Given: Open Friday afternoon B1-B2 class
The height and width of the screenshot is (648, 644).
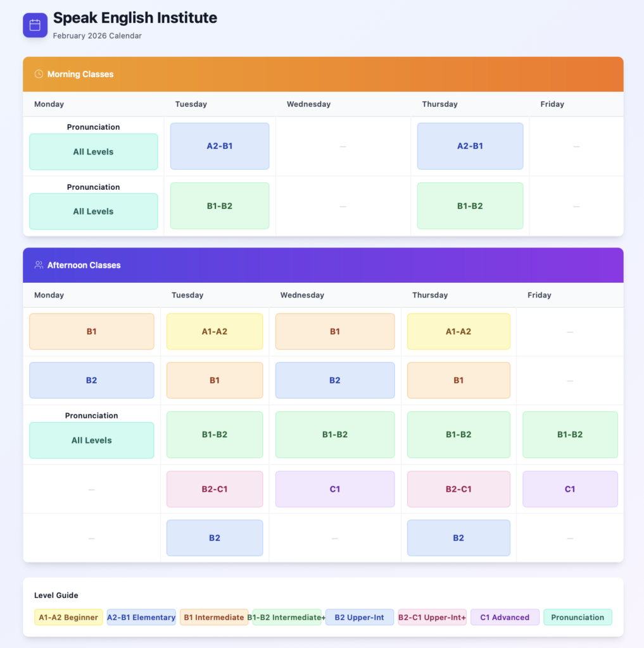Looking at the screenshot, I should point(570,435).
